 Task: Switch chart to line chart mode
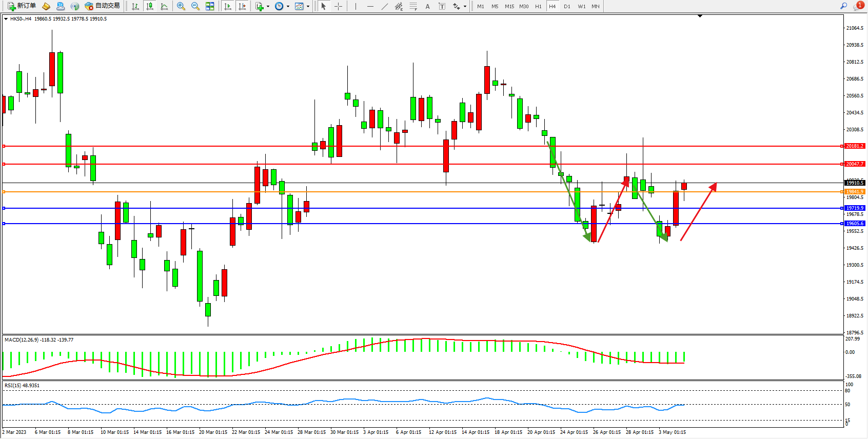(164, 6)
